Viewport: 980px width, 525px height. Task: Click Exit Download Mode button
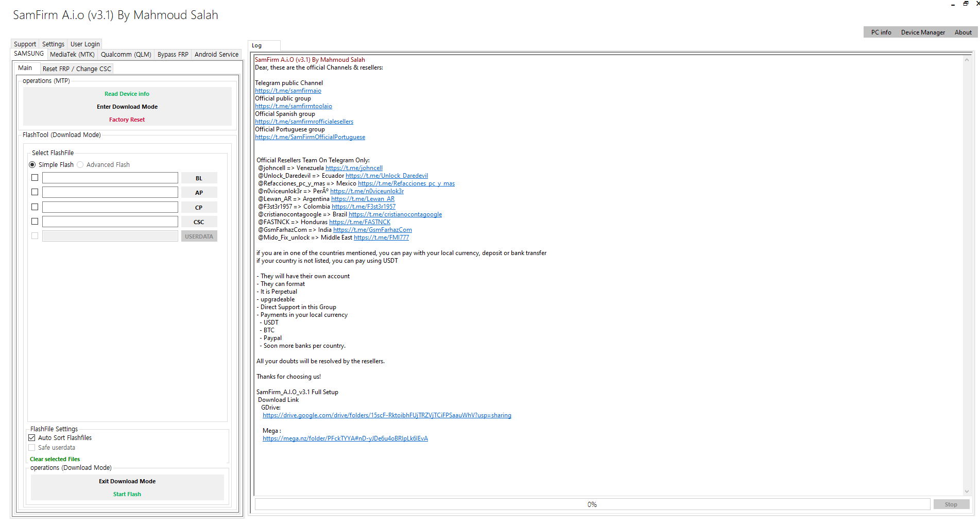click(127, 481)
